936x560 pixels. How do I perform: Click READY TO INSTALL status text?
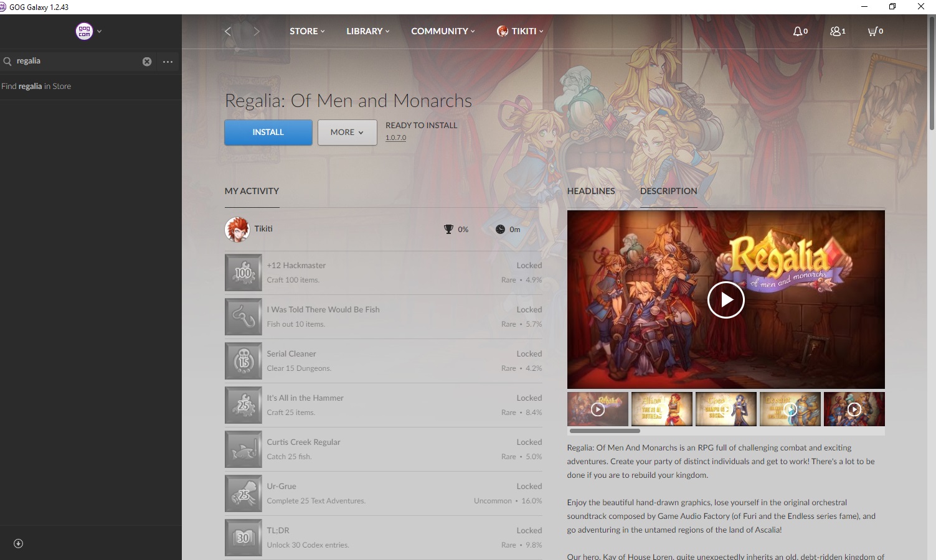click(x=422, y=125)
